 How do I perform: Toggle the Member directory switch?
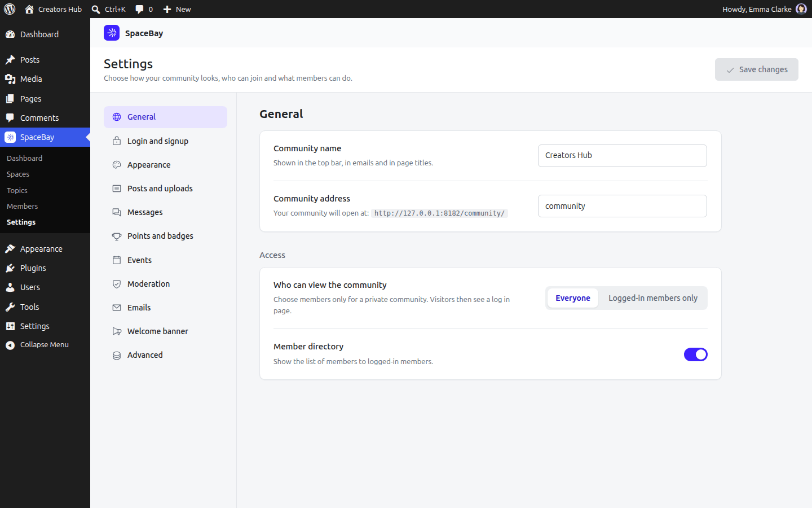[x=695, y=354]
